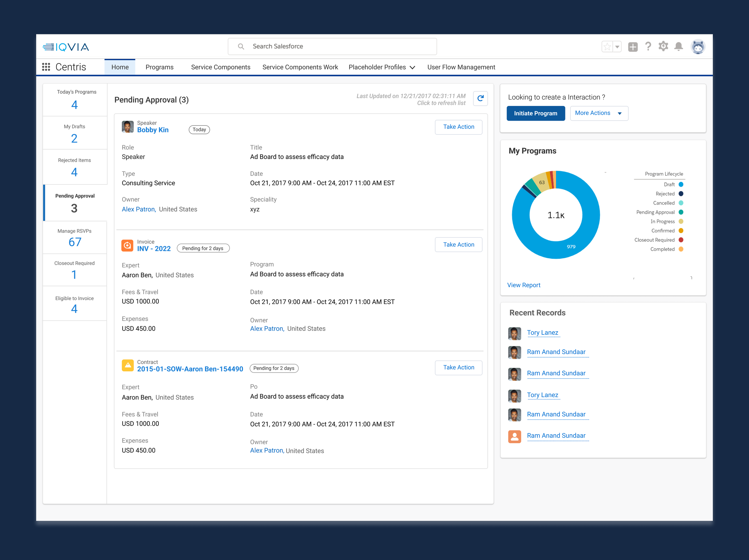Expand the Placeholder Profiles menu chevron
This screenshot has width=749, height=560.
tap(413, 67)
